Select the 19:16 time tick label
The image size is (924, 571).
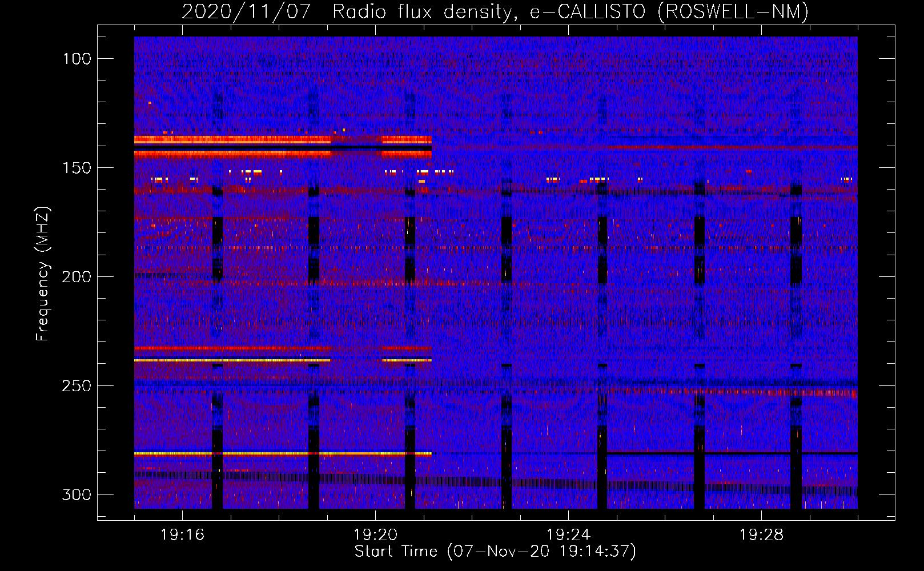tap(183, 535)
